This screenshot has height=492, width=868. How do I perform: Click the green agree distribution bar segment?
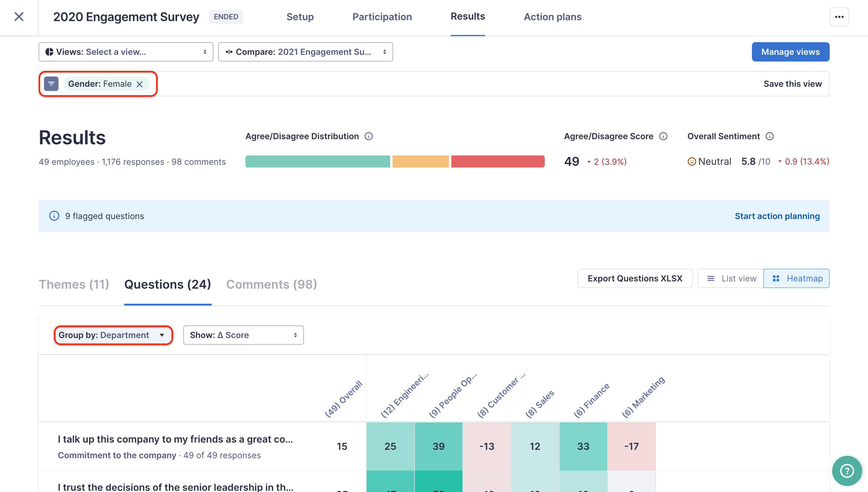point(317,161)
